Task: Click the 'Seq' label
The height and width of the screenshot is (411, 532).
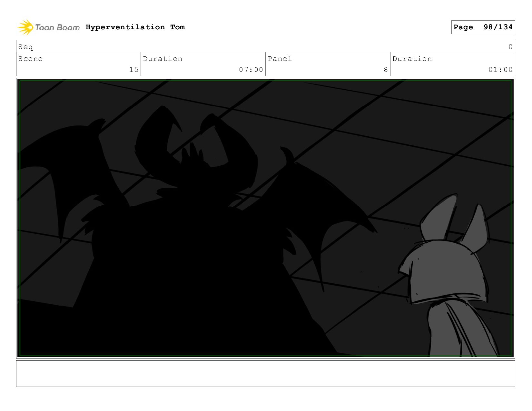Action: click(26, 47)
